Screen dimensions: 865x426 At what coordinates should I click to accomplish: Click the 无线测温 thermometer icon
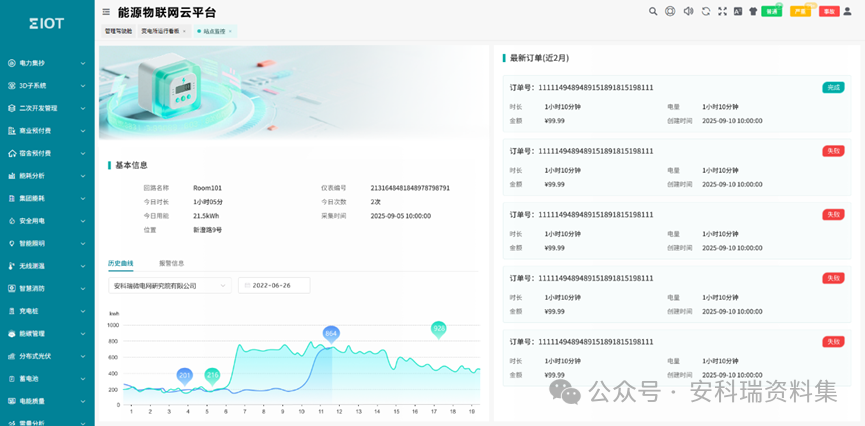pyautogui.click(x=12, y=266)
